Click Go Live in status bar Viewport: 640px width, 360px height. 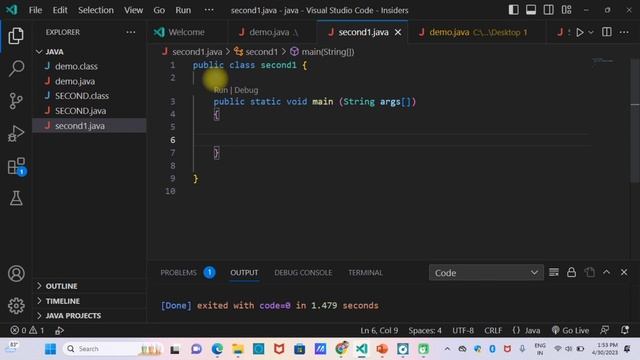(x=570, y=330)
